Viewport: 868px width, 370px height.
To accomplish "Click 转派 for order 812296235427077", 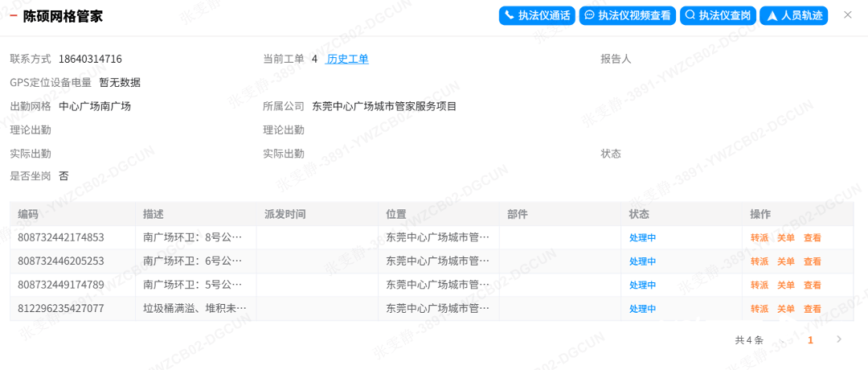I will click(x=759, y=309).
